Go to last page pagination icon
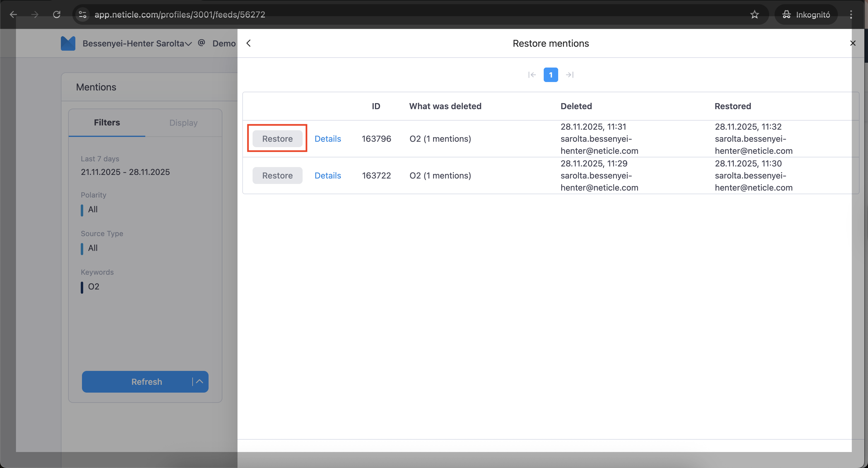Image resolution: width=868 pixels, height=468 pixels. coord(569,75)
